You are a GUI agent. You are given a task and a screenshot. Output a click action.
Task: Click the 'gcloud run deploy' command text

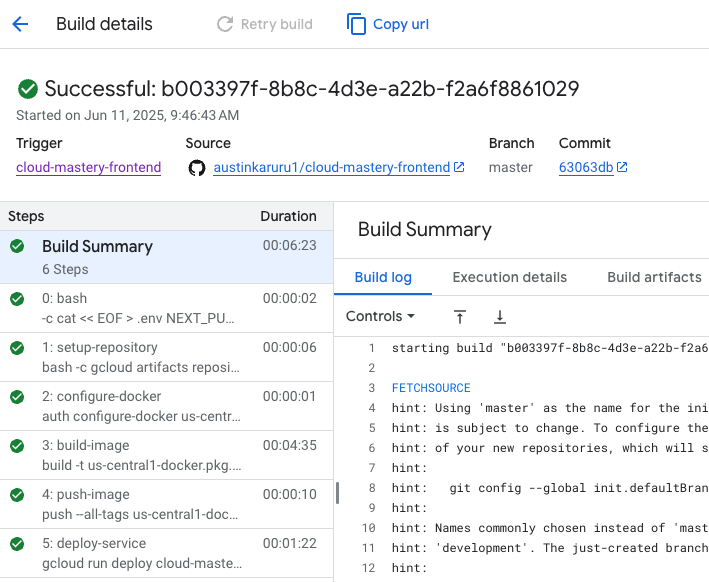[142, 563]
